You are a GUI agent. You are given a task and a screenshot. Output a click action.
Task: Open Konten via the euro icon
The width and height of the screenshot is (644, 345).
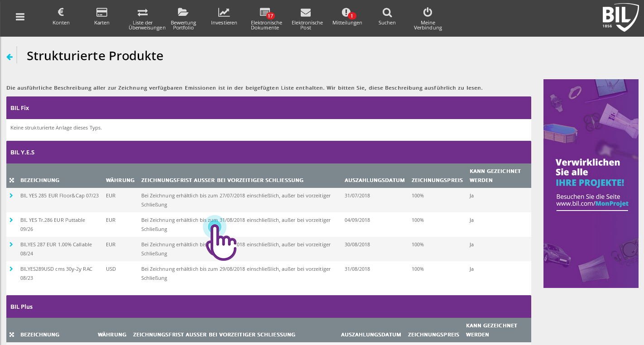pos(61,13)
